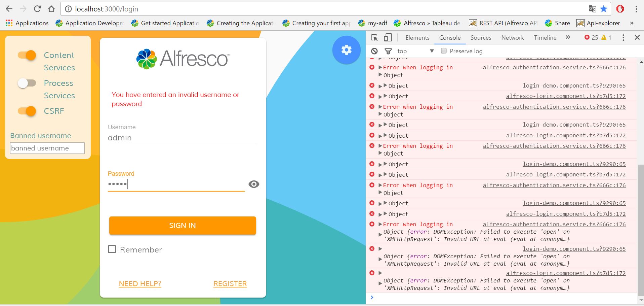Screen dimensions: 644x306
Task: Switch to the Sources tab
Action: [x=481, y=38]
